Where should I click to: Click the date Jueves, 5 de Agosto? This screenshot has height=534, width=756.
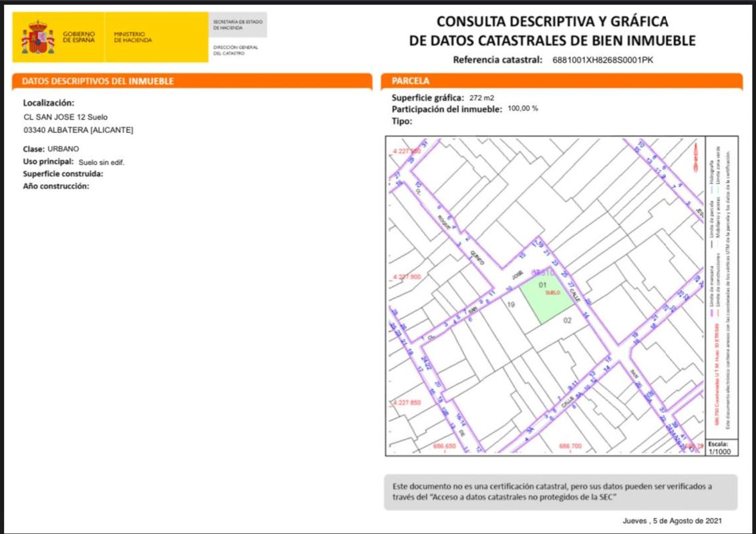[x=672, y=521]
